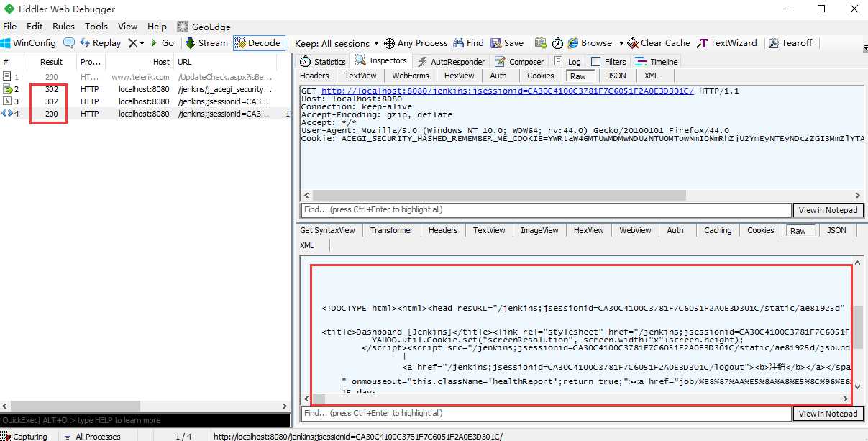Open WinConfig from the toolbar
This screenshot has height=441, width=868.
[x=29, y=43]
